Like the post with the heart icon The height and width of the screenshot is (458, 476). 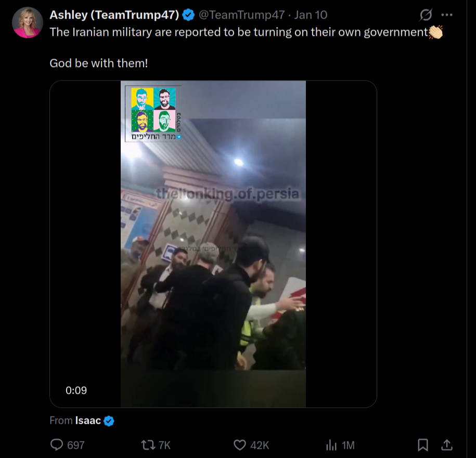pyautogui.click(x=239, y=445)
